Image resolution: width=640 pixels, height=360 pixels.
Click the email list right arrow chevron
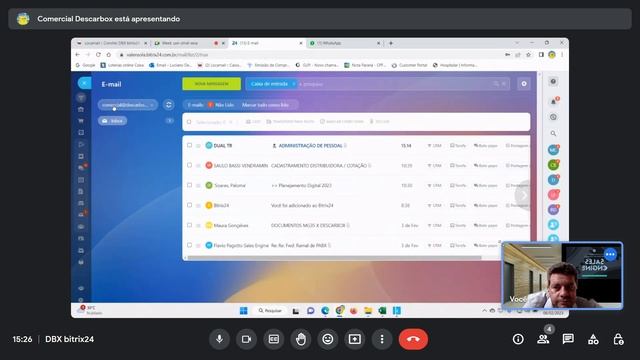click(x=523, y=195)
